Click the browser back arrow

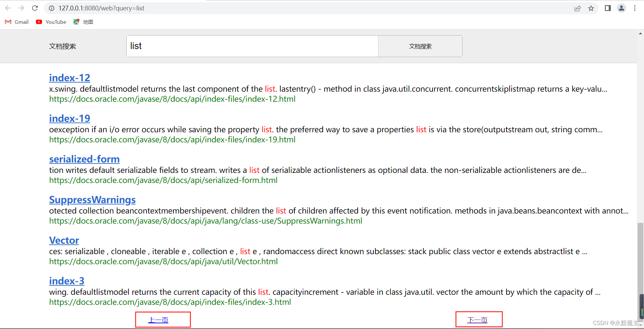[x=8, y=8]
